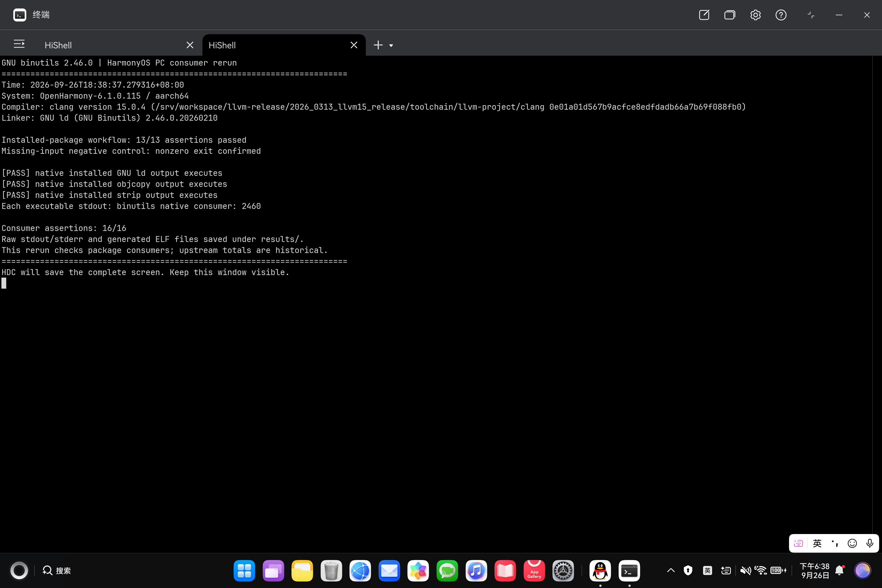The width and height of the screenshot is (882, 588).
Task: Click 'HDC will save the complete screen' line
Action: pyautogui.click(x=146, y=272)
